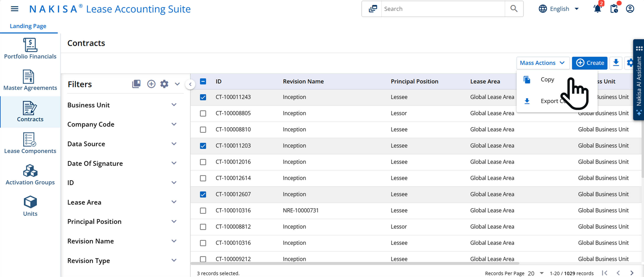Add a new filter with the plus icon
Screen dimensions: 644x277
click(x=151, y=84)
